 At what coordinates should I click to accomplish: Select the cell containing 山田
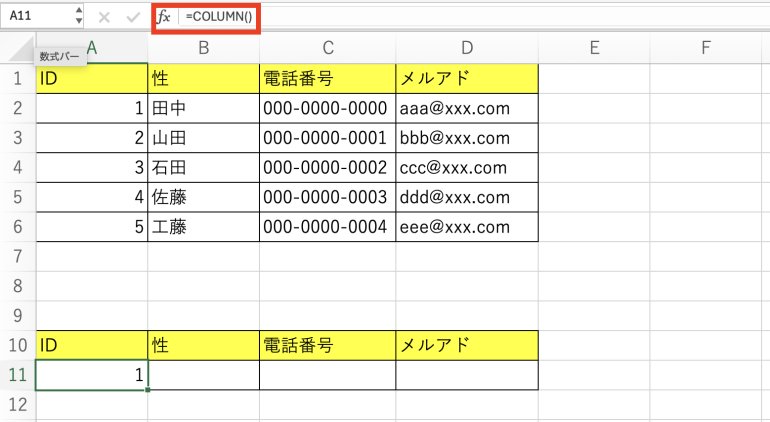pyautogui.click(x=203, y=138)
